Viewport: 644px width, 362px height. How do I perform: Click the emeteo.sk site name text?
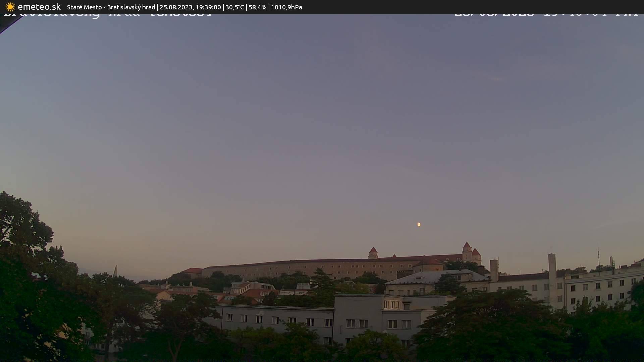(39, 7)
